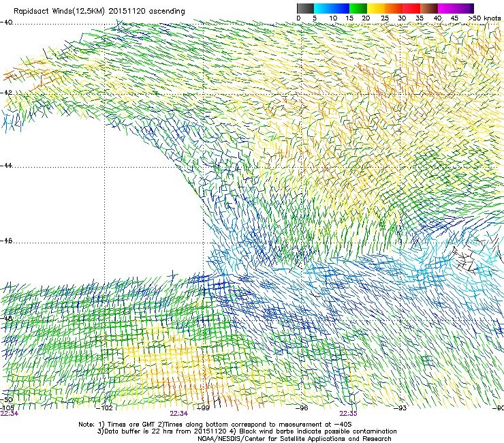Click the '>50 knots' legend label
This screenshot has width=504, height=443.
click(x=484, y=18)
